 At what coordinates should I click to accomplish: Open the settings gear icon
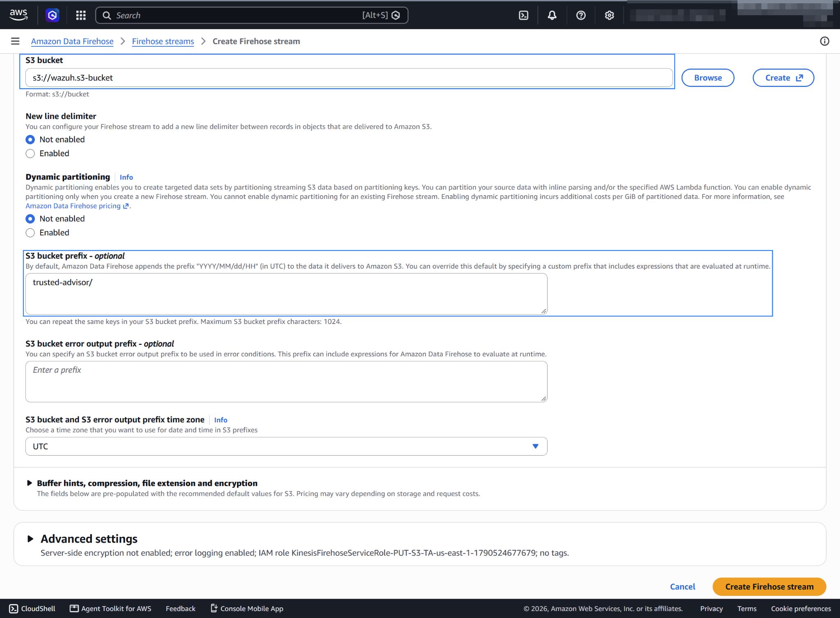pos(609,15)
